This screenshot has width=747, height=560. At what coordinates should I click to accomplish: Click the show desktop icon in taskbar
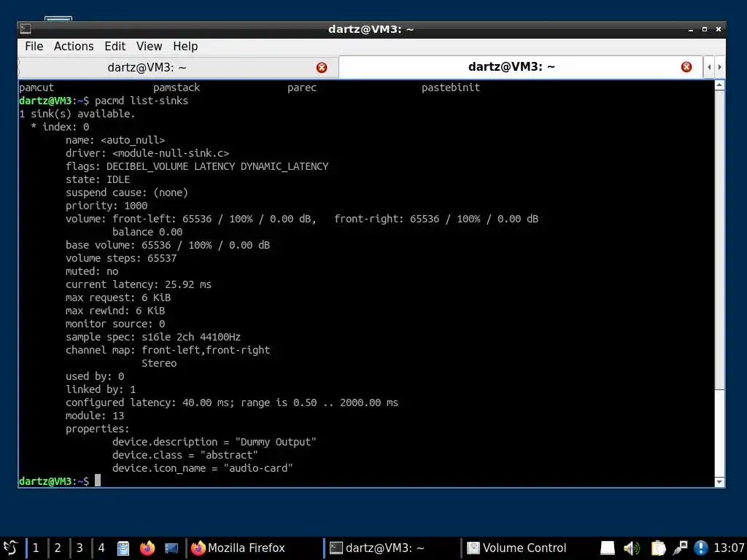(x=171, y=548)
